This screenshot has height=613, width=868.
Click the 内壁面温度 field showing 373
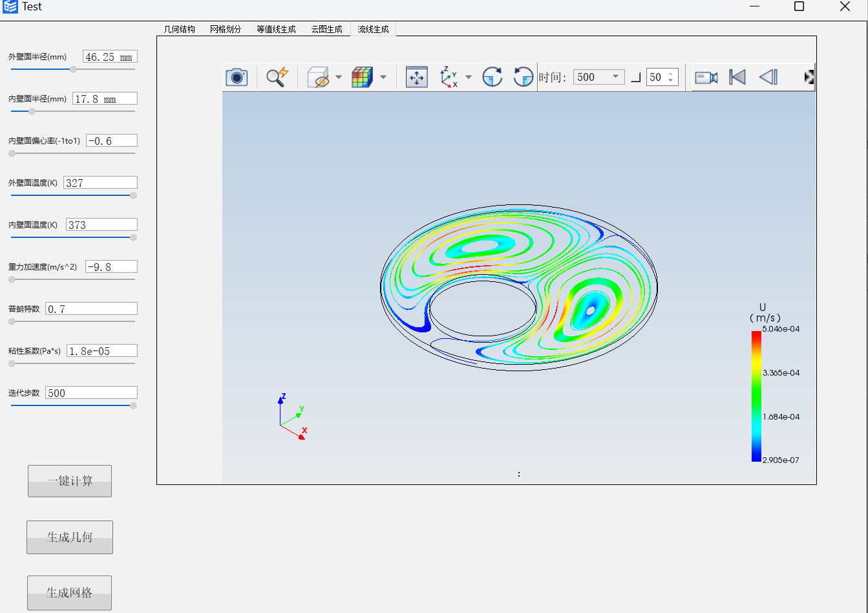pyautogui.click(x=101, y=225)
